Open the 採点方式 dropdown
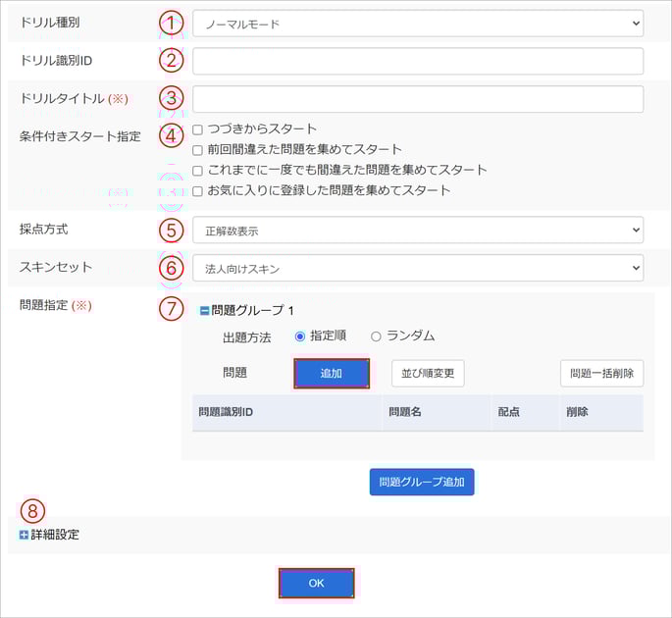This screenshot has width=672, height=618. coord(418,231)
